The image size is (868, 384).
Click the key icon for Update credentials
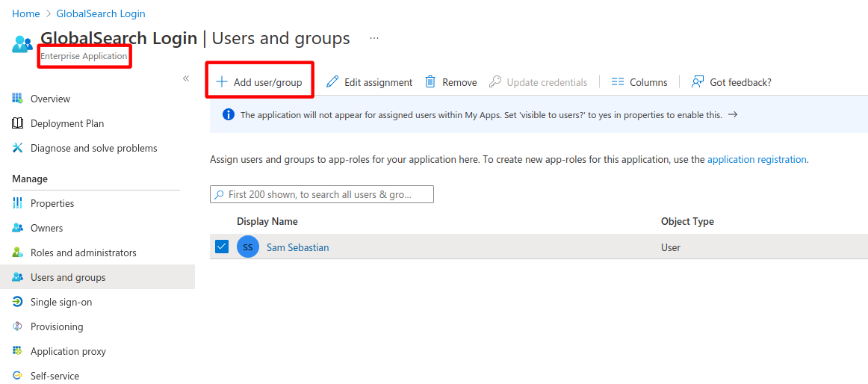[495, 82]
